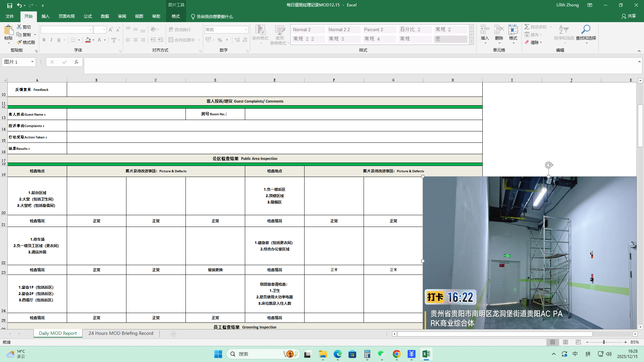Image resolution: width=644 pixels, height=362 pixels.
Task: Click the 共享 share button
Action: pyautogui.click(x=629, y=16)
